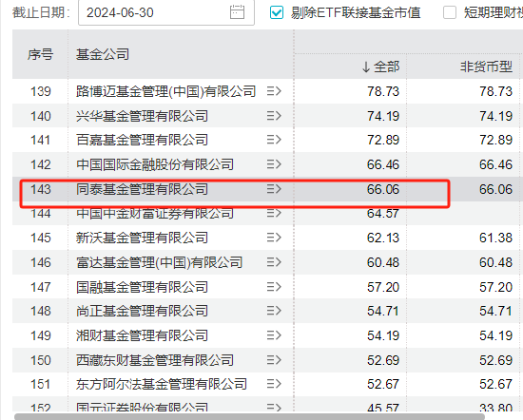Click the row number 147
The height and width of the screenshot is (420, 523).
(x=41, y=287)
